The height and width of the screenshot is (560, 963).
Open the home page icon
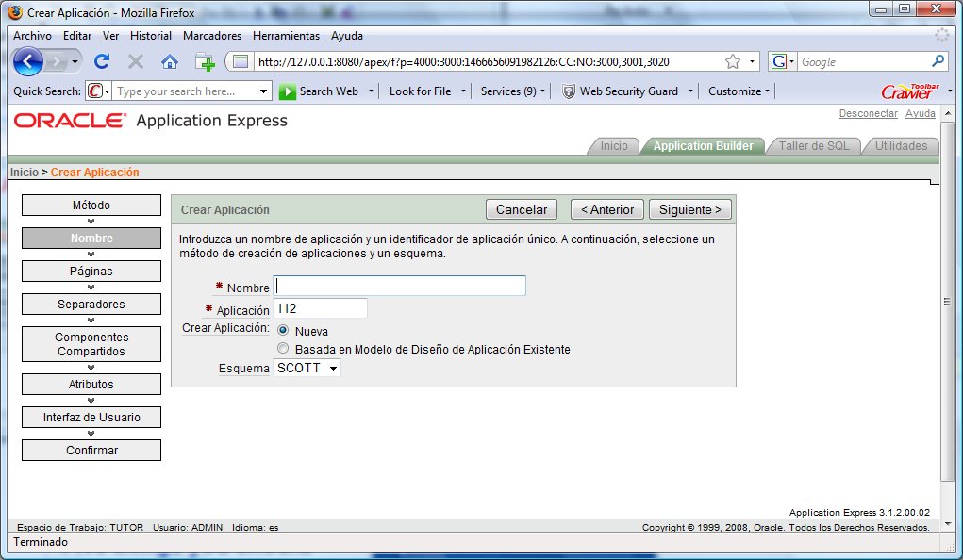[x=170, y=61]
